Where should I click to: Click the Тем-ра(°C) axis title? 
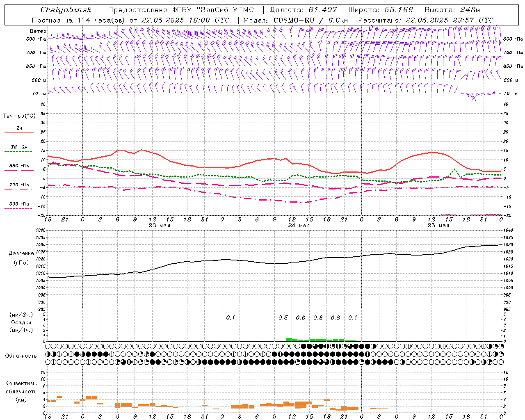19,116
